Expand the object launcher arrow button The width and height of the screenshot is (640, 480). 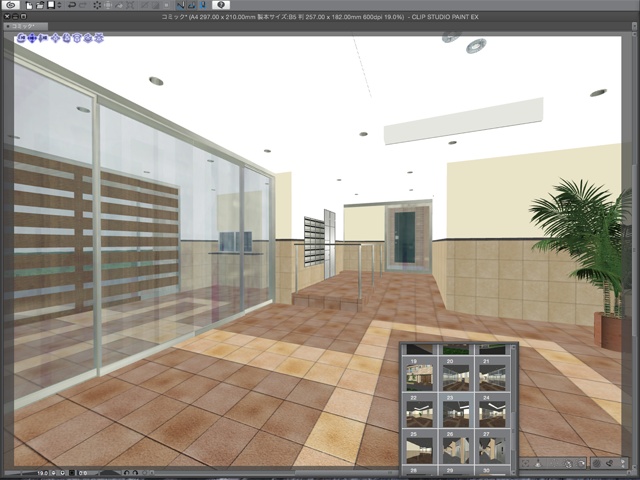623,463
